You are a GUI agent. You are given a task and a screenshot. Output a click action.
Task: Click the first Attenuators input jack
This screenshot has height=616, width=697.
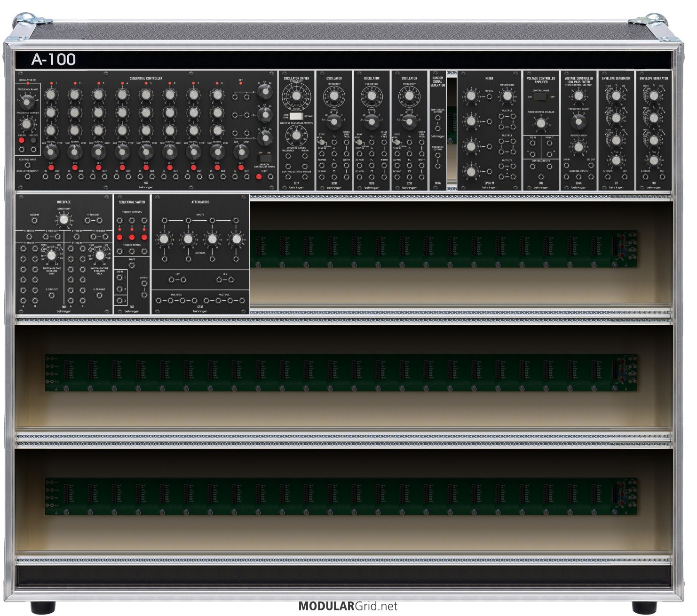click(x=164, y=220)
